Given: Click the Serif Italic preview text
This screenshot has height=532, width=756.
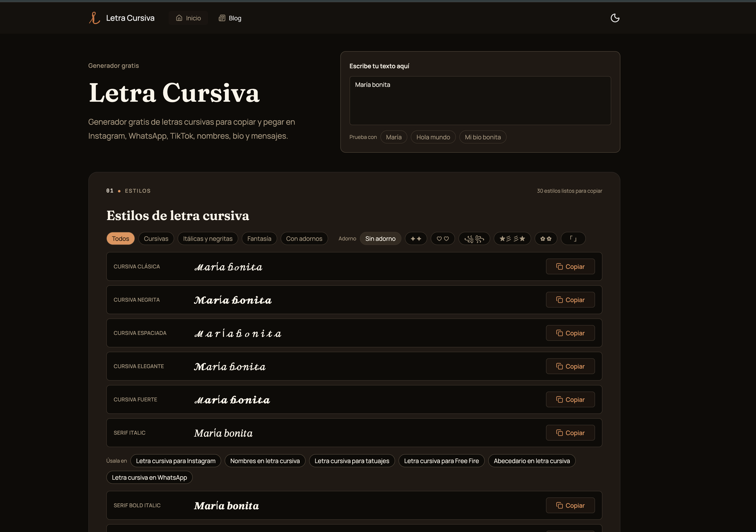Looking at the screenshot, I should tap(223, 433).
